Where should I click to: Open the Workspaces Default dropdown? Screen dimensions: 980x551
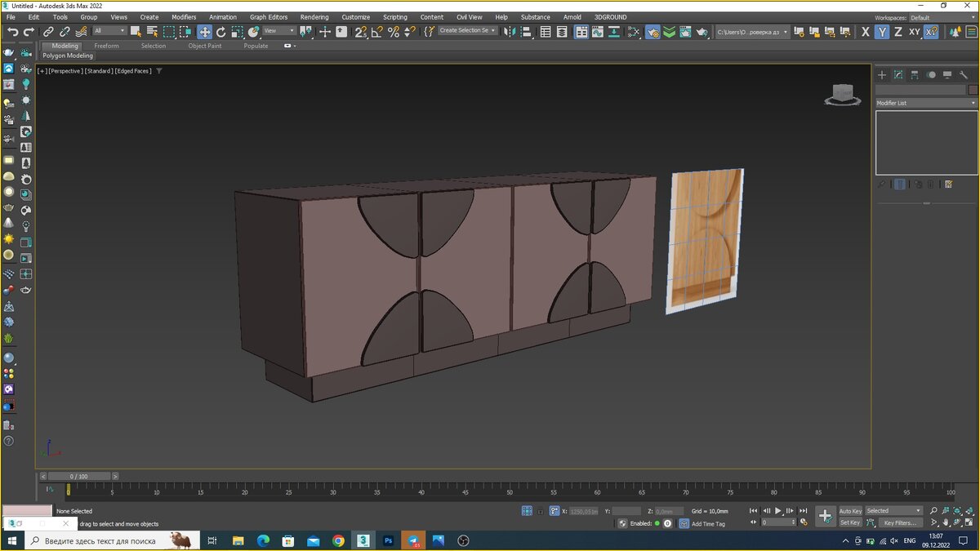(x=943, y=17)
